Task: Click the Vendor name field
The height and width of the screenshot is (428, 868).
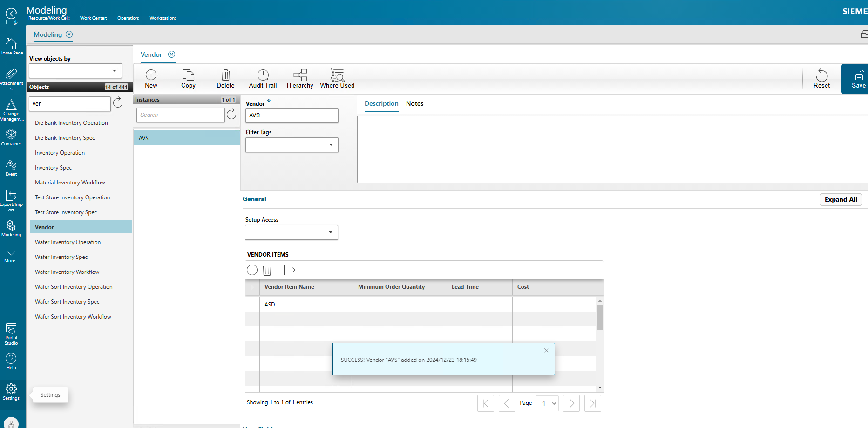Action: click(292, 115)
